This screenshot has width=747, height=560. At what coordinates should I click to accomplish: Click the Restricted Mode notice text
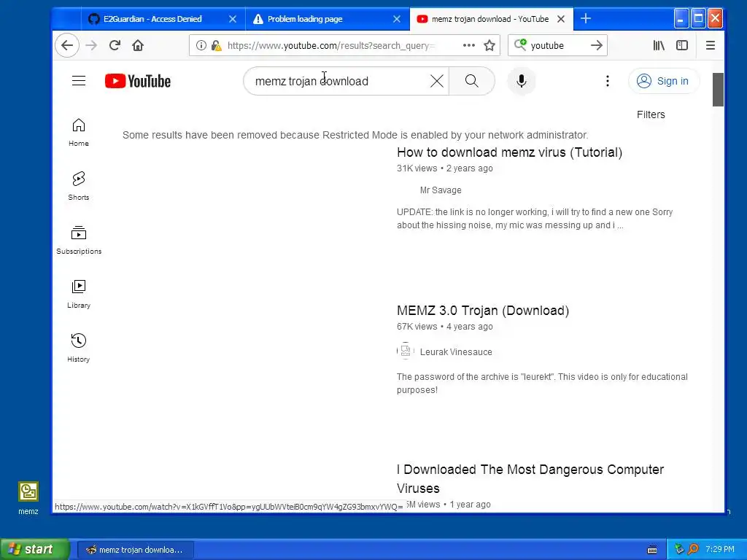tap(355, 135)
